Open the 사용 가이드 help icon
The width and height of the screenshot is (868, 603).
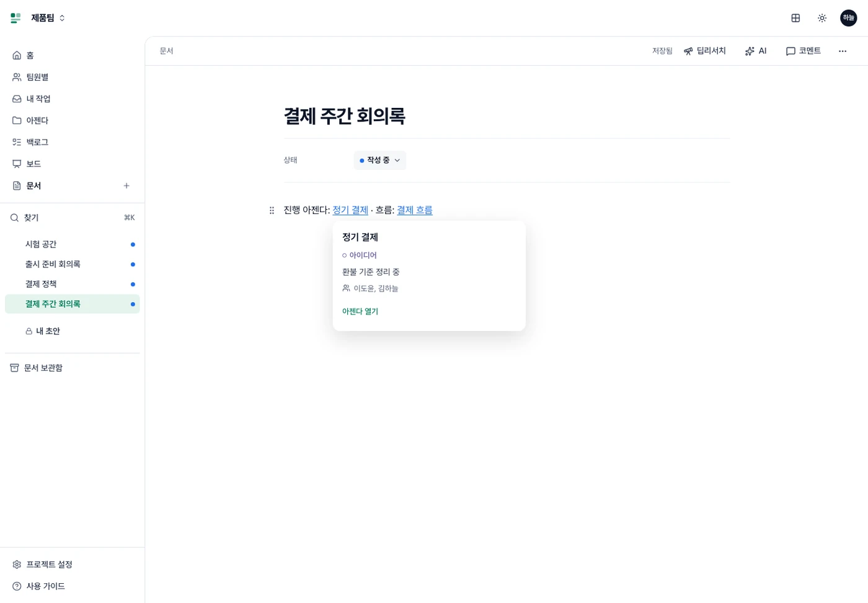tap(17, 586)
